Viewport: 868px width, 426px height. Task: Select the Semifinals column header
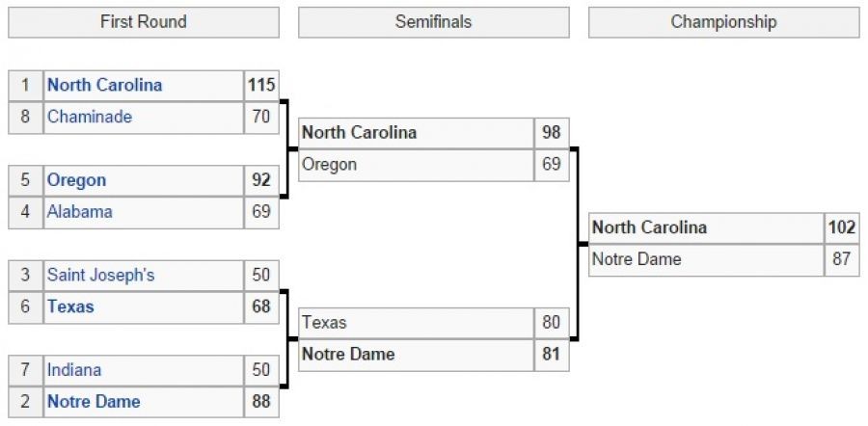(x=433, y=22)
